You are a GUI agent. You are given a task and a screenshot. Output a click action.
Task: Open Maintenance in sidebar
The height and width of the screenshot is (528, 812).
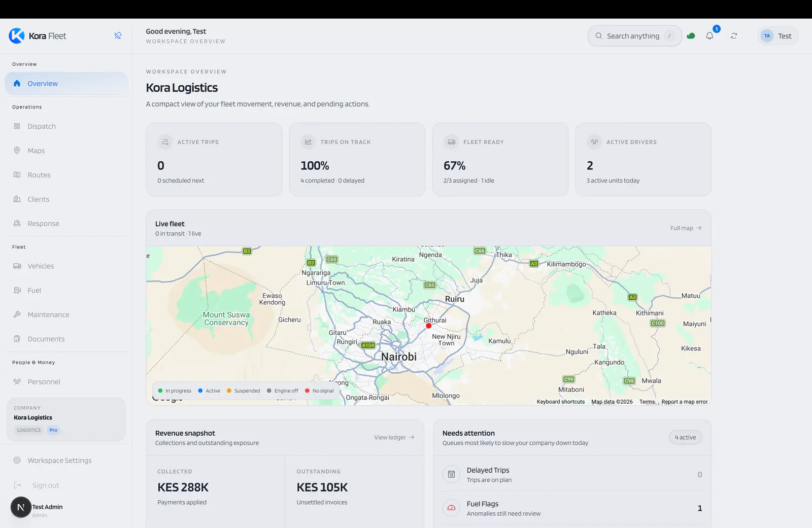pos(66,314)
